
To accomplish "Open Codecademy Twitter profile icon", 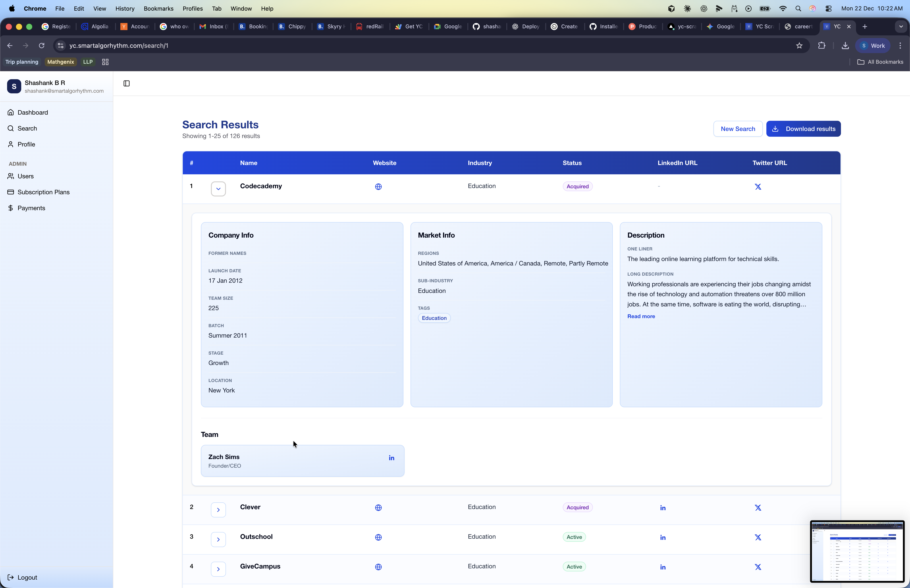I will 758,187.
